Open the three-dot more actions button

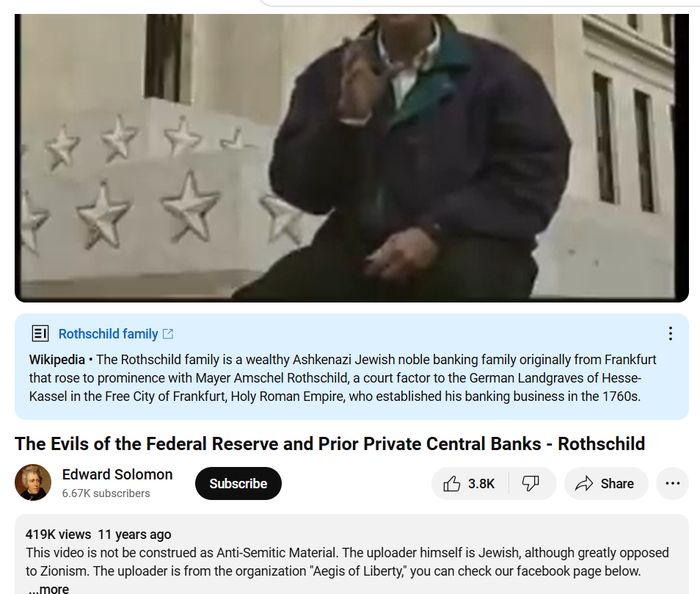[x=672, y=484]
